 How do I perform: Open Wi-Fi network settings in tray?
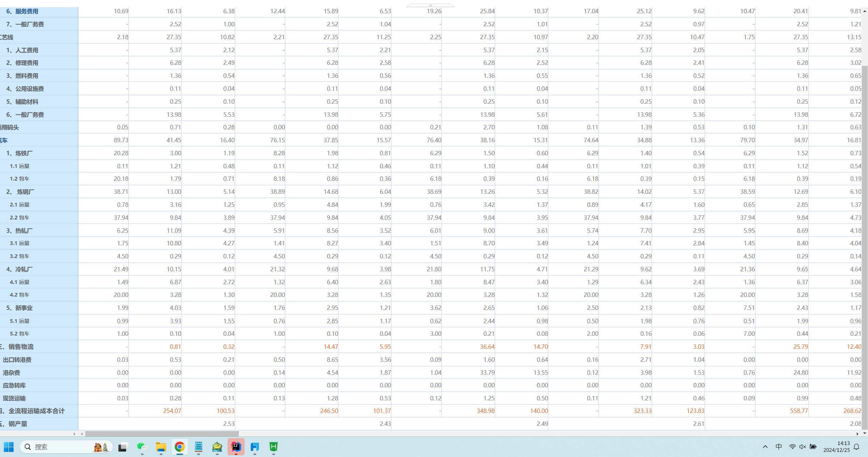tap(792, 447)
